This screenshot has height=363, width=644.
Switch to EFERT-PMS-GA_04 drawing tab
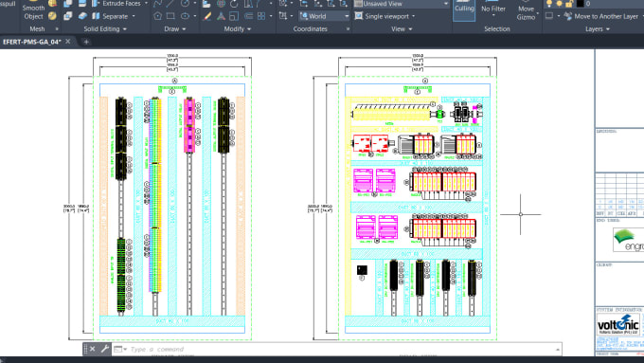[31, 42]
